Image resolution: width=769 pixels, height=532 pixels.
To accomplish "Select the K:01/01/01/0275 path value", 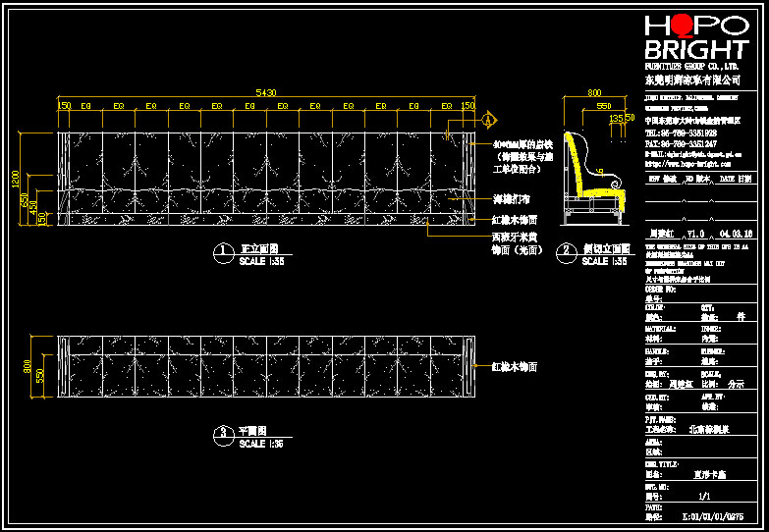I will [x=713, y=517].
